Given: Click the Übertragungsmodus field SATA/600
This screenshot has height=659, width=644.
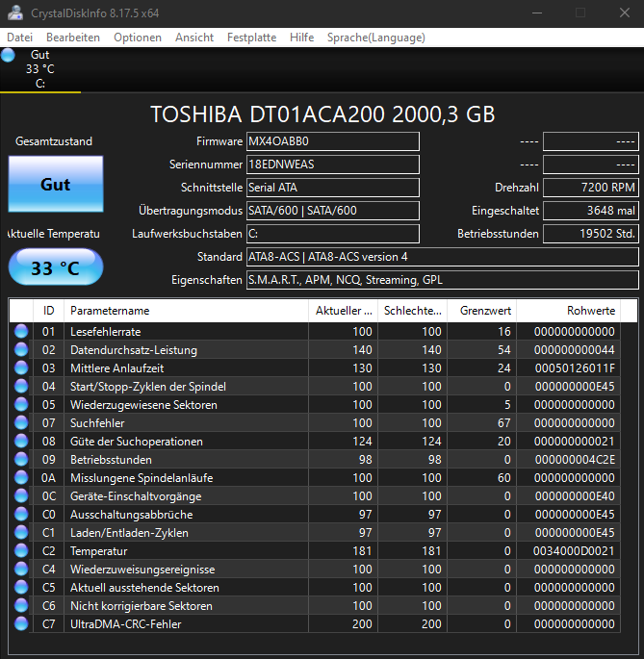Looking at the screenshot, I should (333, 211).
